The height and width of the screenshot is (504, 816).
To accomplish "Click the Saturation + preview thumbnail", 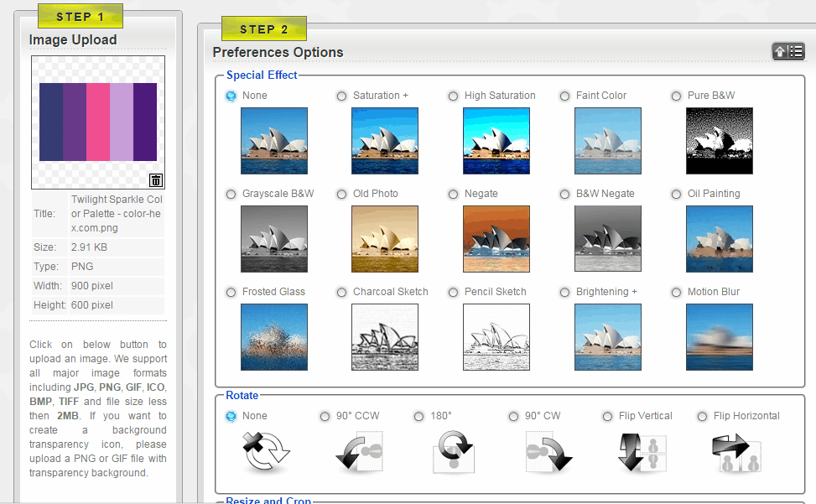I will (x=385, y=141).
